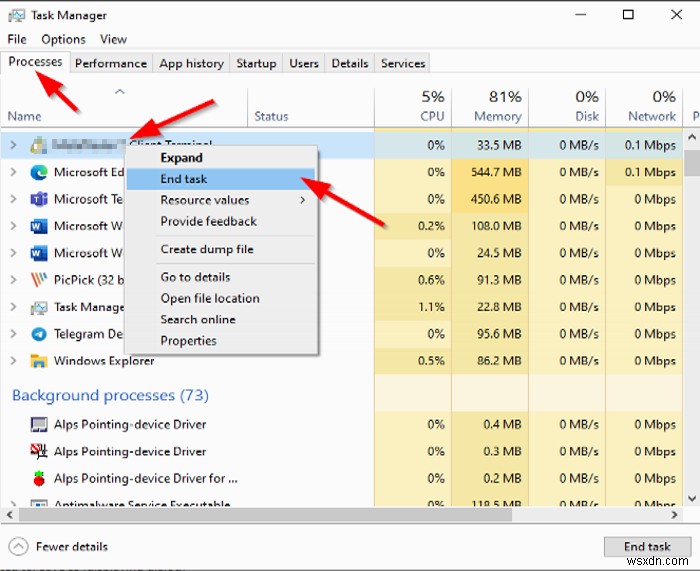Click the icon of the 0.3 MB Alps driver
Viewport: 700px width, 571px height.
coord(39,451)
